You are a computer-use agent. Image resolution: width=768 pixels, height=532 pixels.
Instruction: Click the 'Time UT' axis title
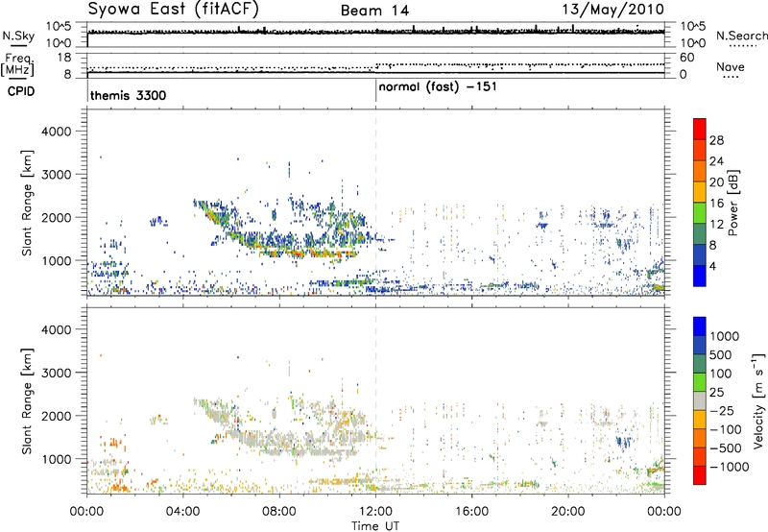pos(375,526)
